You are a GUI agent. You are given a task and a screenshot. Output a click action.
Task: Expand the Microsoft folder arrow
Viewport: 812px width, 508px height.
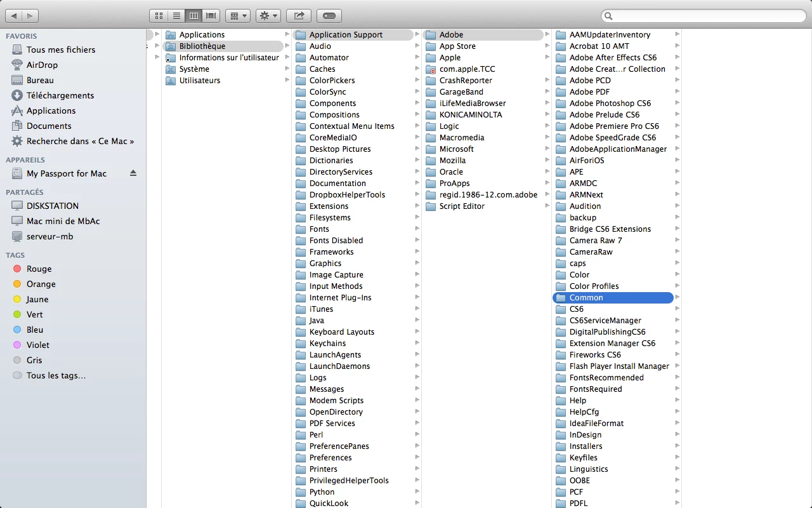click(x=547, y=149)
